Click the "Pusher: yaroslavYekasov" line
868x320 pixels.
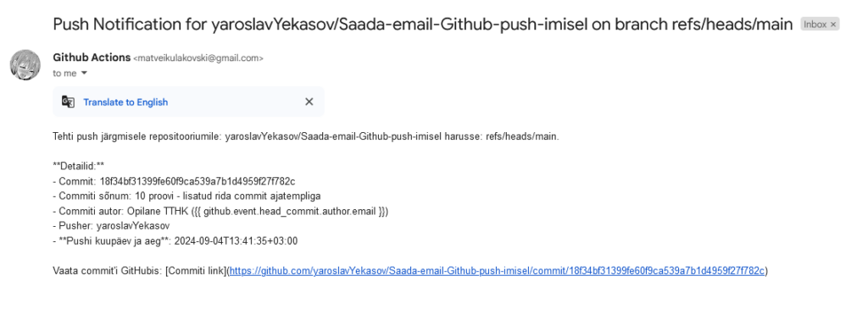[x=111, y=226]
